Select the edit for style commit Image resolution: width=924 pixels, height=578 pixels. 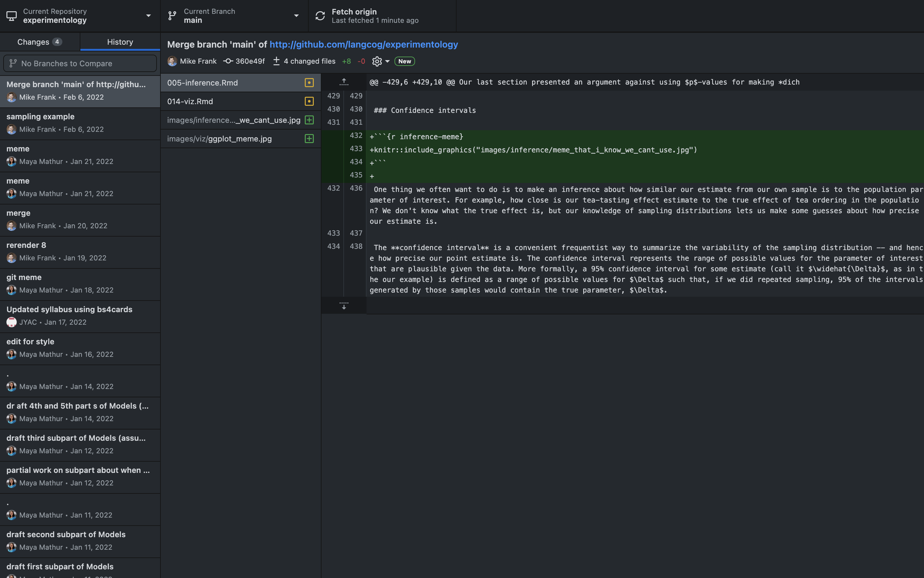pyautogui.click(x=80, y=348)
